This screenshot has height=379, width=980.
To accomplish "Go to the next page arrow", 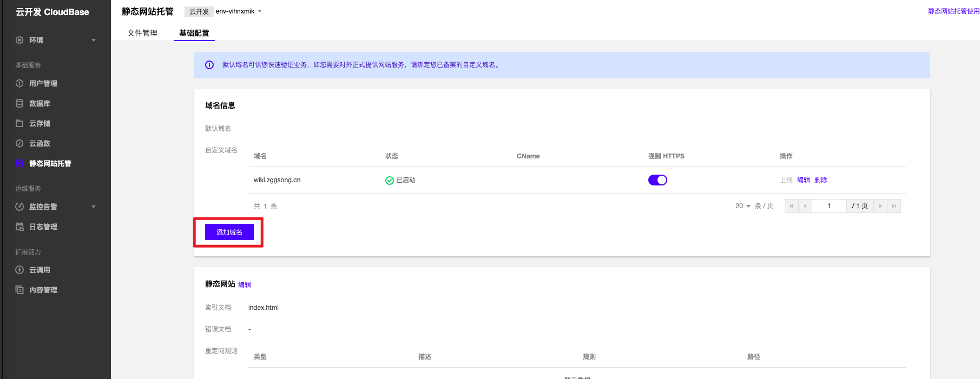I will tap(880, 206).
